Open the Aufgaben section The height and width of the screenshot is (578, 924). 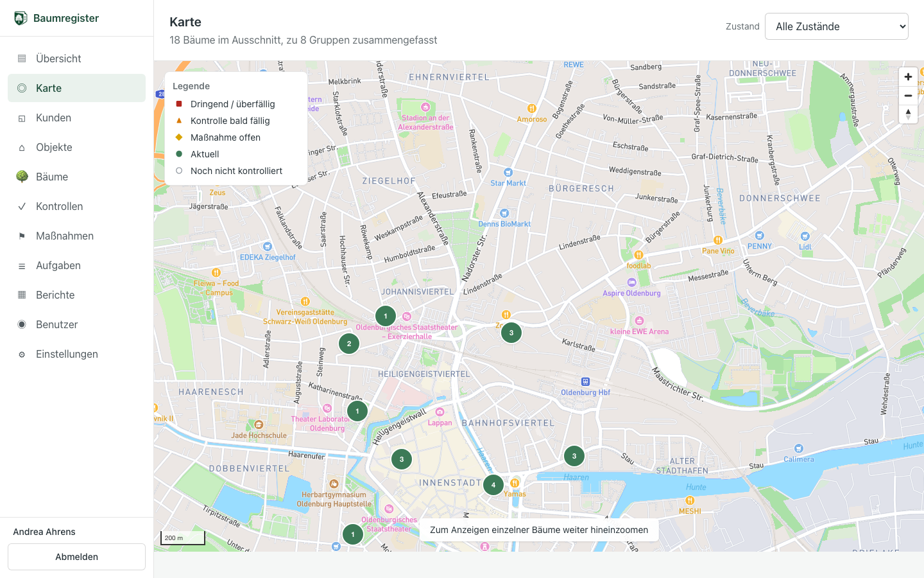(x=76, y=265)
